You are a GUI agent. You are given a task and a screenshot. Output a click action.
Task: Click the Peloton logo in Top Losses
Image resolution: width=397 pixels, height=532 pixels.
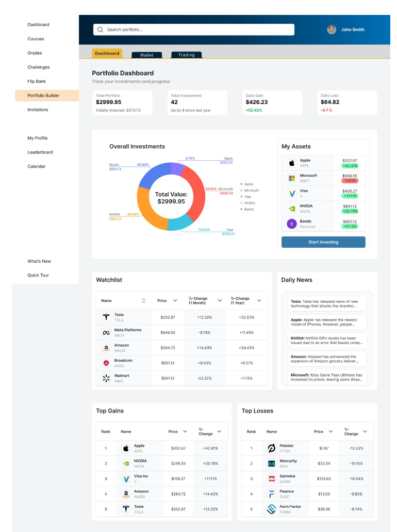(x=271, y=448)
